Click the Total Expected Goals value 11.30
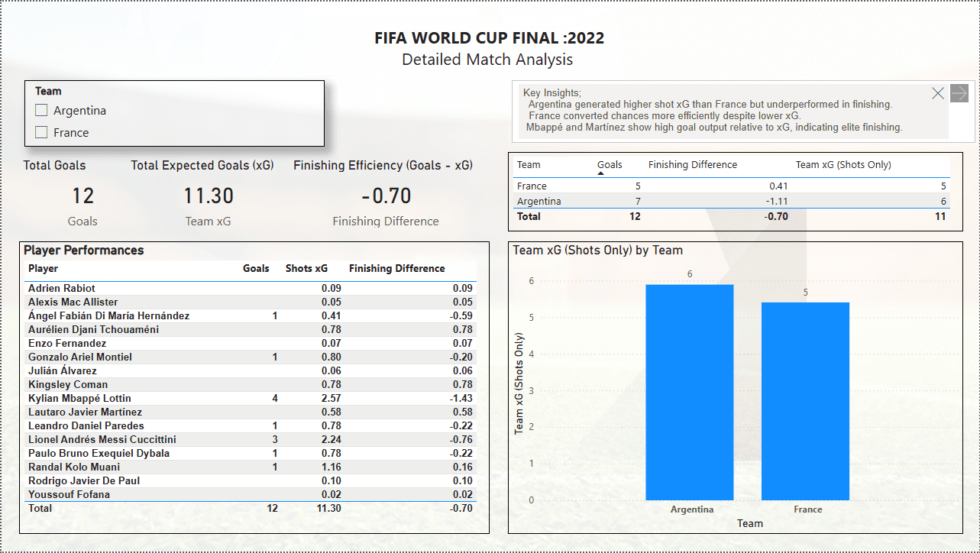This screenshot has width=980, height=553. [209, 196]
